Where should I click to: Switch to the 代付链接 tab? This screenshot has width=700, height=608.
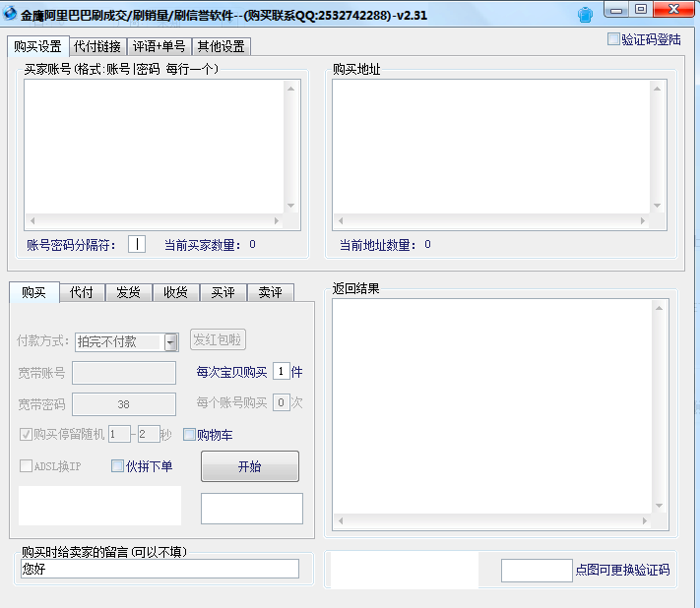[x=97, y=46]
